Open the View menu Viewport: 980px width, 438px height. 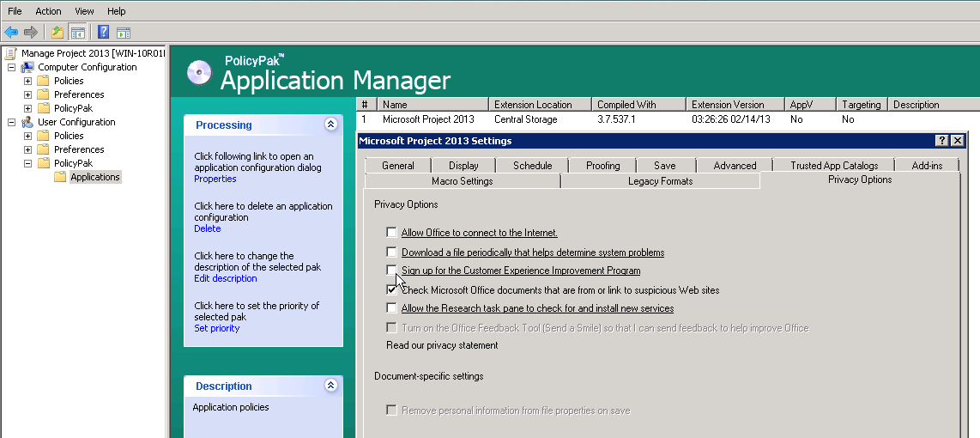click(84, 11)
